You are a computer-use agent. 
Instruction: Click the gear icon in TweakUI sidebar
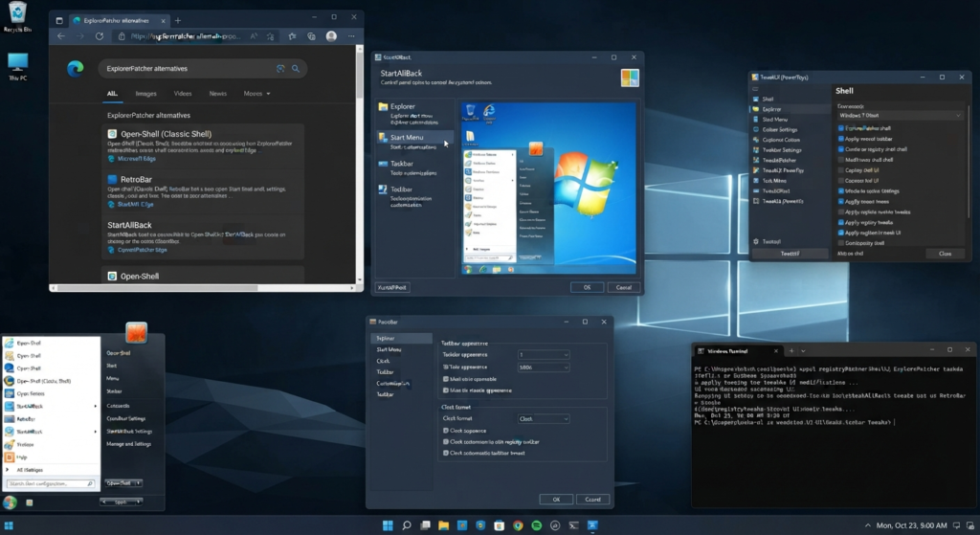click(756, 241)
